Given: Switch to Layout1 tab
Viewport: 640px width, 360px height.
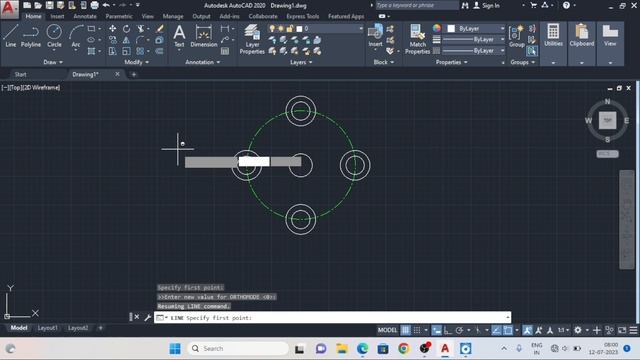Looking at the screenshot, I should [47, 328].
